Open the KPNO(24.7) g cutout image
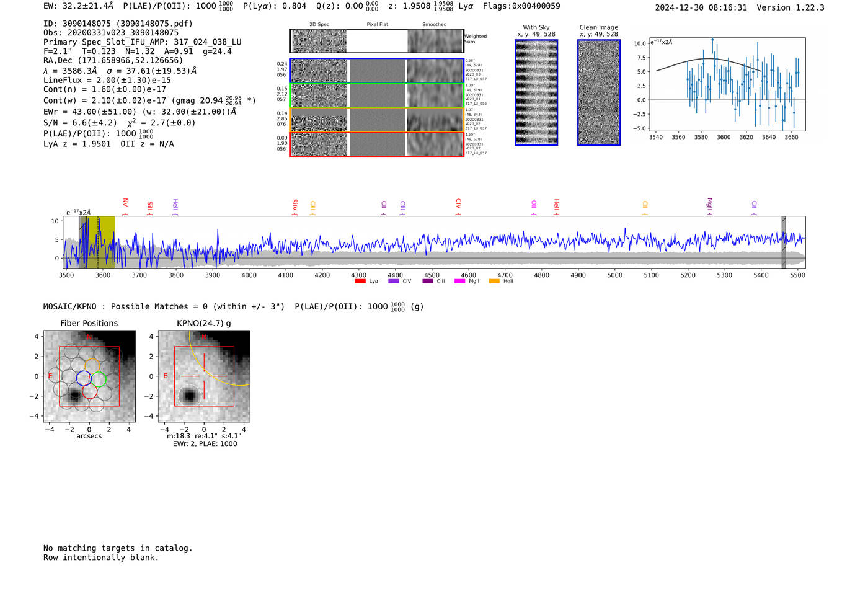 point(204,376)
